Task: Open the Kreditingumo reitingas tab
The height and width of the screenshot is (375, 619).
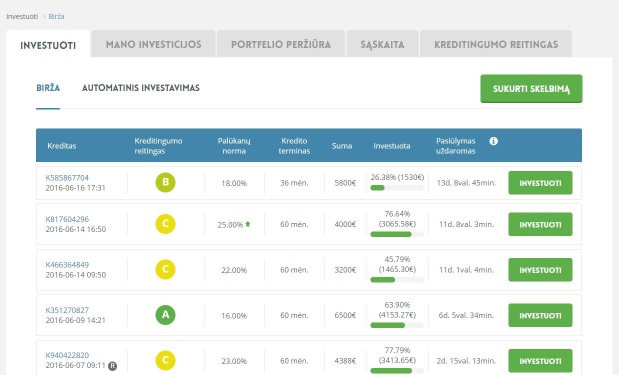Action: (x=496, y=44)
